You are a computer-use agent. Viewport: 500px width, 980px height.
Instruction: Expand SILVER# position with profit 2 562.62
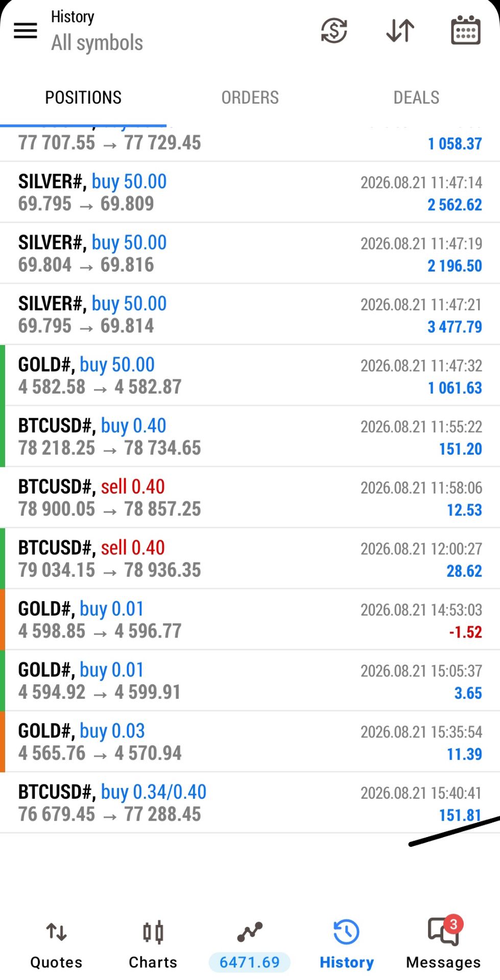click(250, 192)
